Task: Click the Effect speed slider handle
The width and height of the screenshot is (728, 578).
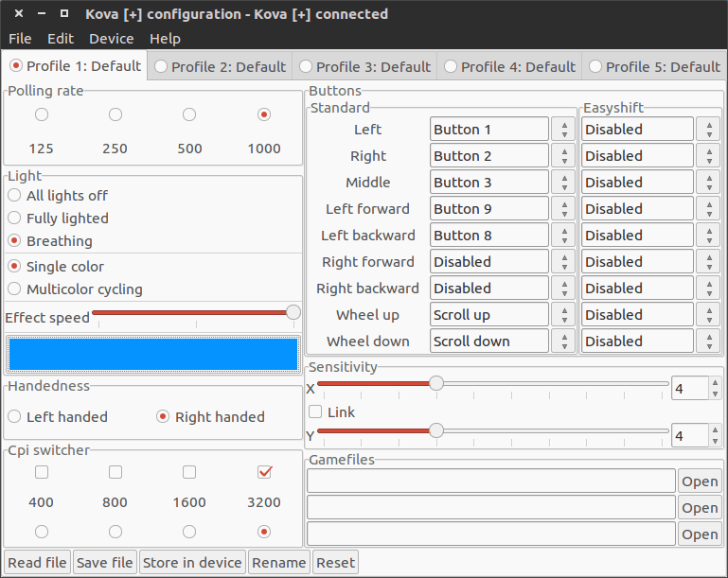Action: click(x=293, y=312)
